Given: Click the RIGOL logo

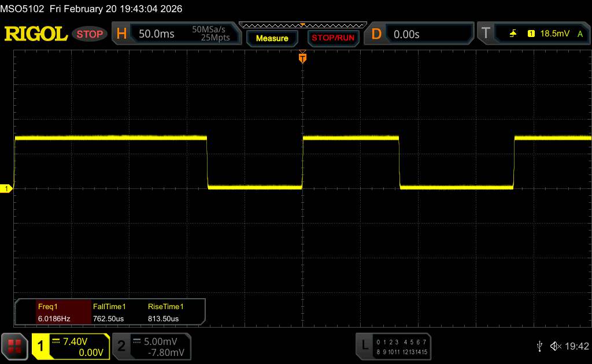Looking at the screenshot, I should click(36, 34).
